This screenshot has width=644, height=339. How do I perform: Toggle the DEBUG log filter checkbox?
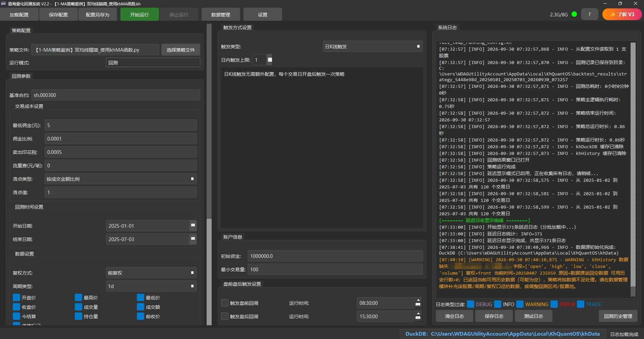click(x=471, y=304)
